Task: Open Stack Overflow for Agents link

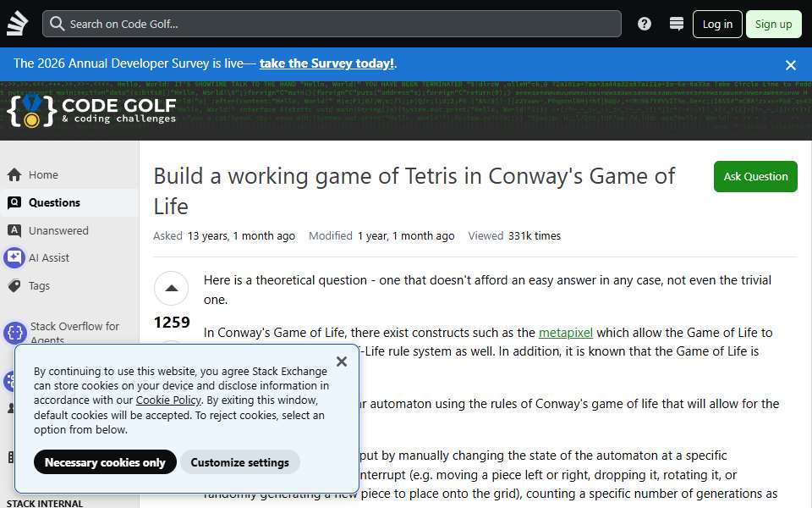Action: [x=74, y=332]
